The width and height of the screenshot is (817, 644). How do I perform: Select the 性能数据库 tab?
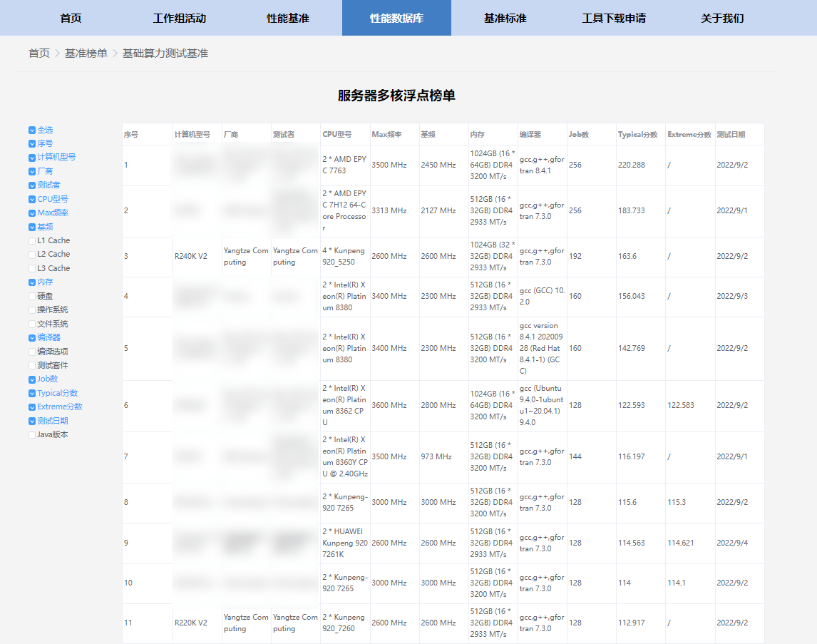coord(396,19)
